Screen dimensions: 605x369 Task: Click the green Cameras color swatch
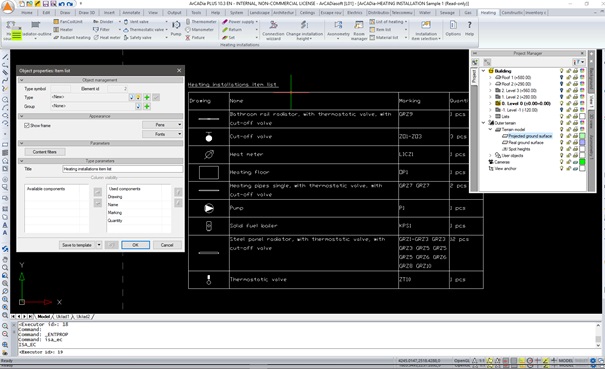tap(582, 162)
